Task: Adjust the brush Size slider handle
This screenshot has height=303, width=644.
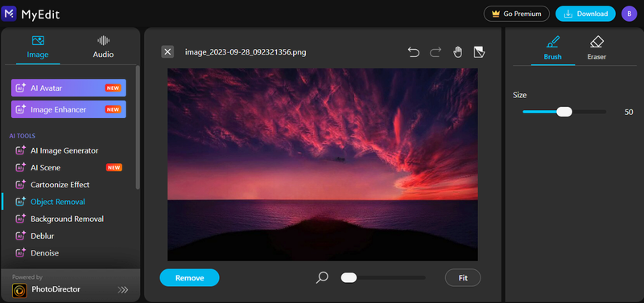Action: pyautogui.click(x=564, y=112)
